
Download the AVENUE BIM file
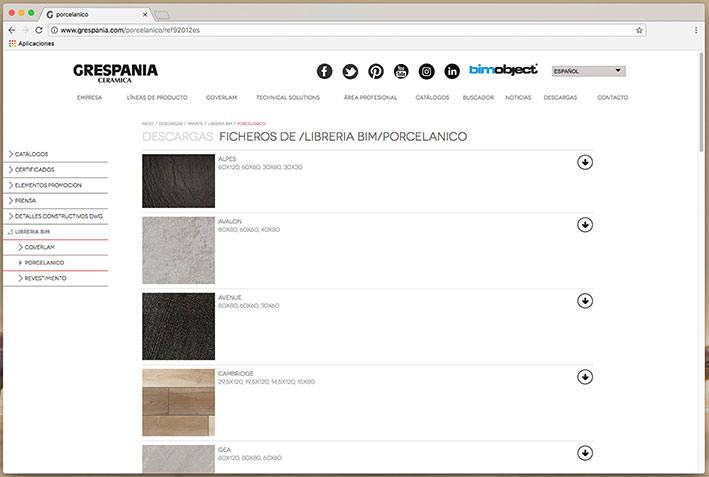point(585,301)
